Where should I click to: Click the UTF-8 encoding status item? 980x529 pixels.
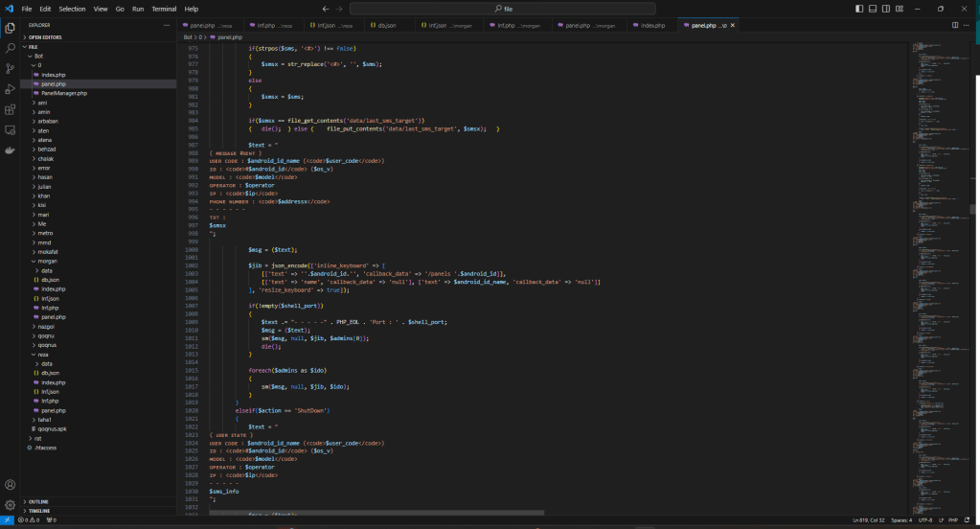pos(924,520)
